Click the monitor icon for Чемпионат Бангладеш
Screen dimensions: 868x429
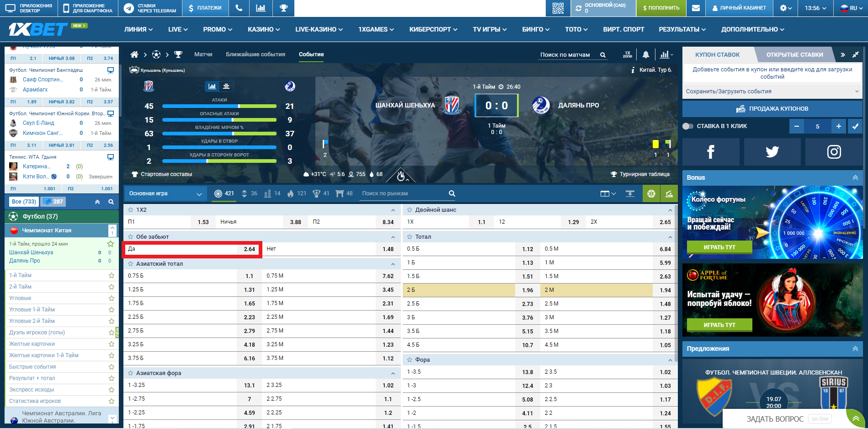(x=110, y=70)
